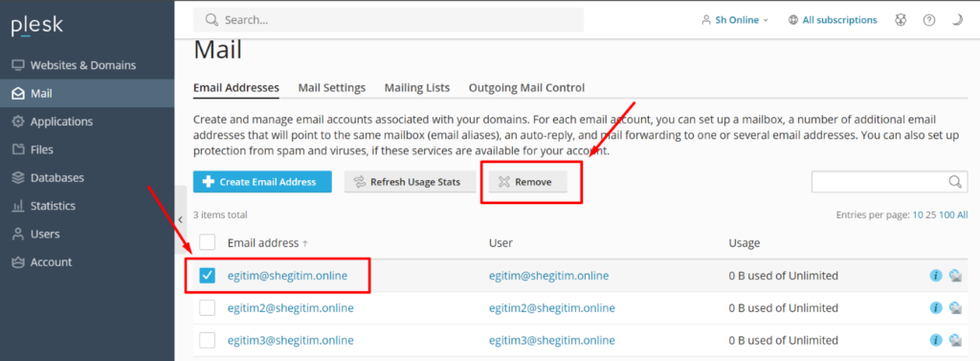This screenshot has width=980, height=361.
Task: Set entries per page to 25
Action: (931, 214)
